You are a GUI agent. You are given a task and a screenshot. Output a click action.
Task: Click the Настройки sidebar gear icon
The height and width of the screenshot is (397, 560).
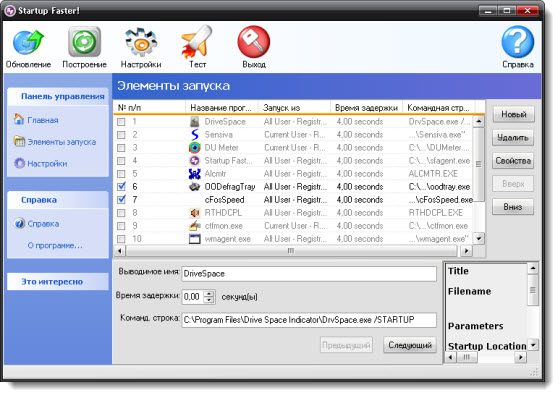[19, 163]
